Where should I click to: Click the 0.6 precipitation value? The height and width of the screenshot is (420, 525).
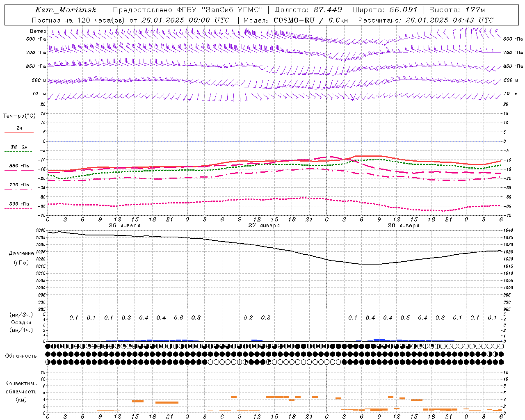tap(178, 318)
